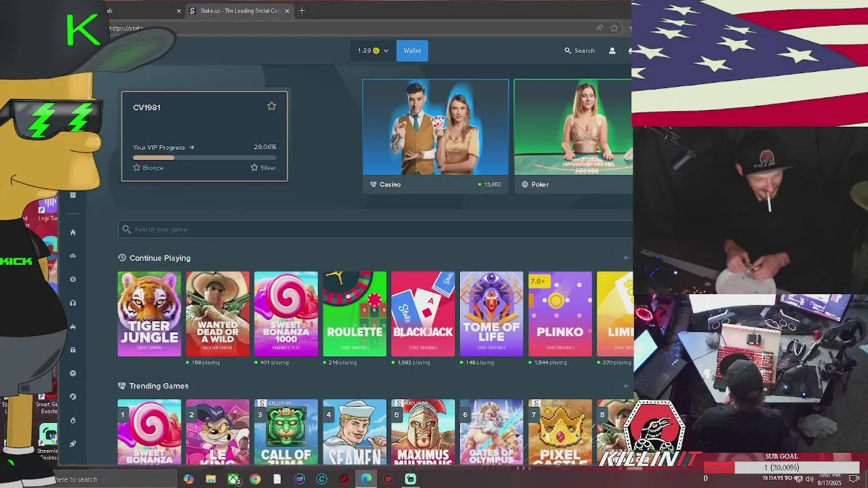The image size is (868, 488).
Task: Open the Casino banner thumbnail
Action: coord(435,127)
